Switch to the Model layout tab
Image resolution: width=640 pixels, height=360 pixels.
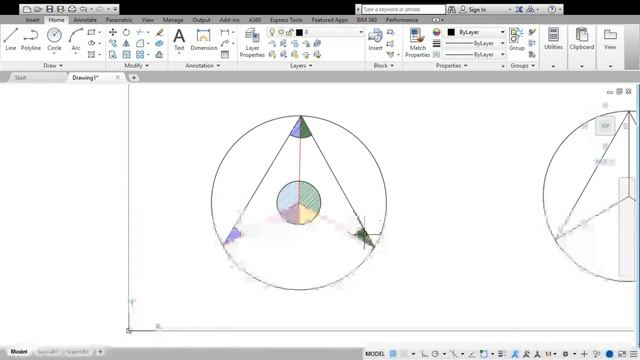tap(19, 351)
